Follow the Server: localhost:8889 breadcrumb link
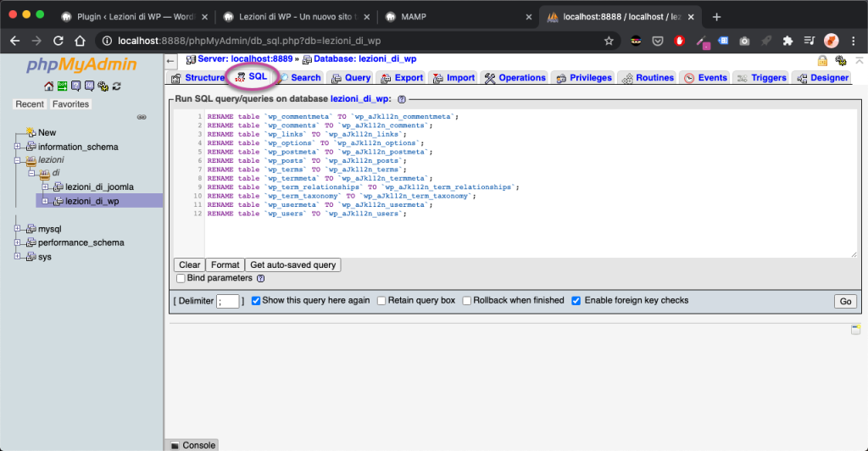Screen dimensions: 868x451 click(x=245, y=58)
